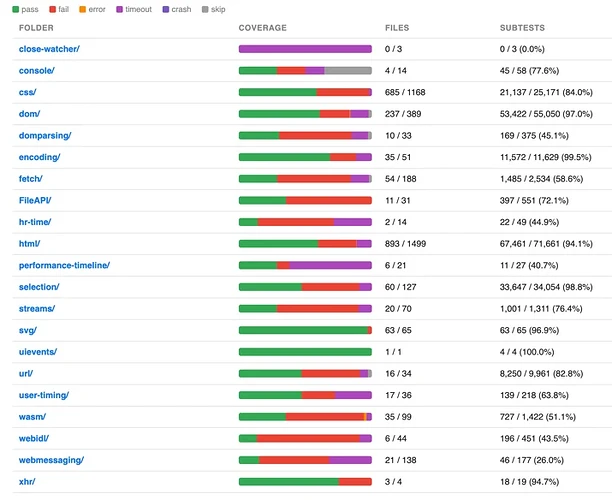Open the console/ folder link
The height and width of the screenshot is (500, 612).
[x=37, y=71]
